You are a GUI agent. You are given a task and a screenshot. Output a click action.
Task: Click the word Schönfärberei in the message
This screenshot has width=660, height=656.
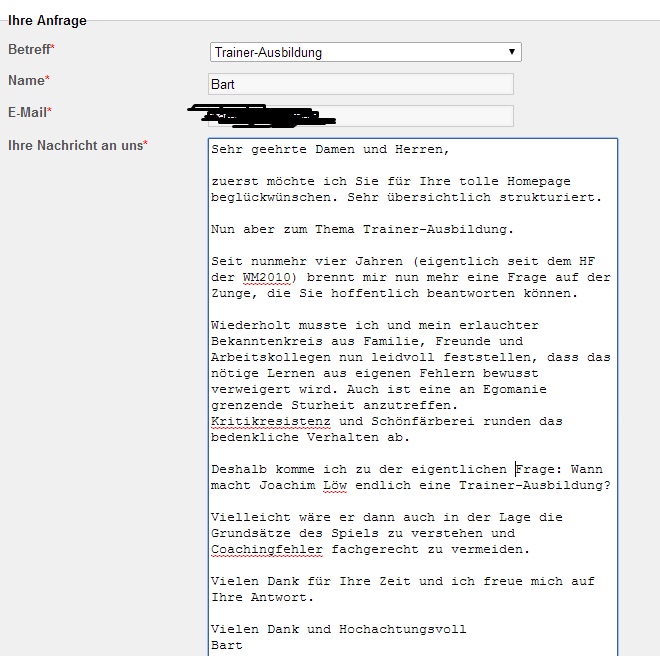pos(423,421)
